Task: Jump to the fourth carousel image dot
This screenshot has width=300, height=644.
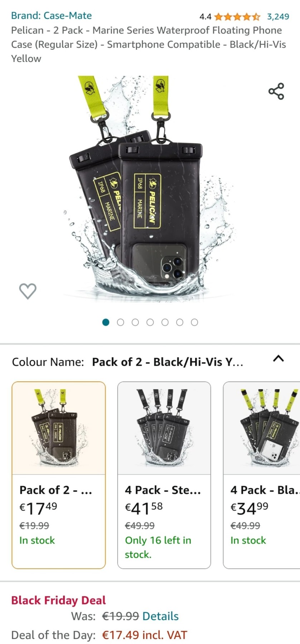Action: pos(150,322)
